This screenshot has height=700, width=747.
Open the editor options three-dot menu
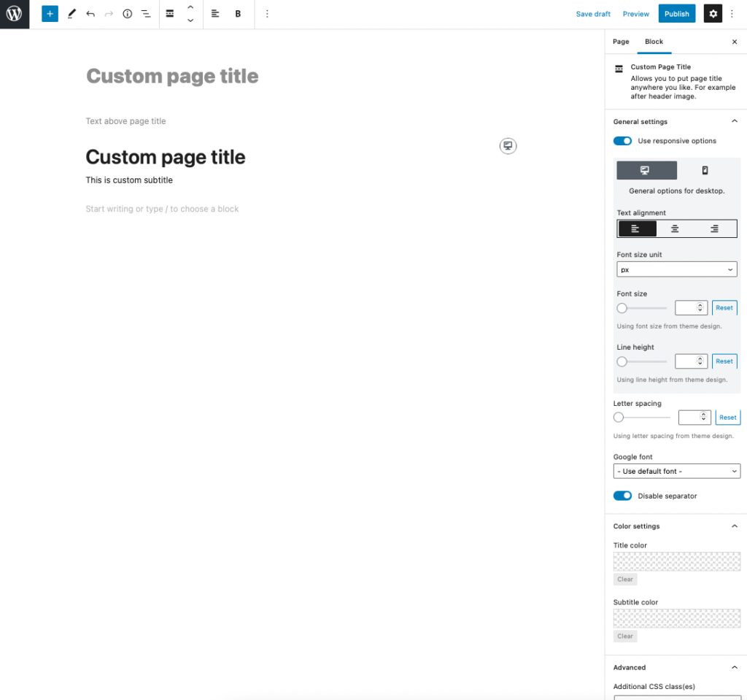[732, 13]
